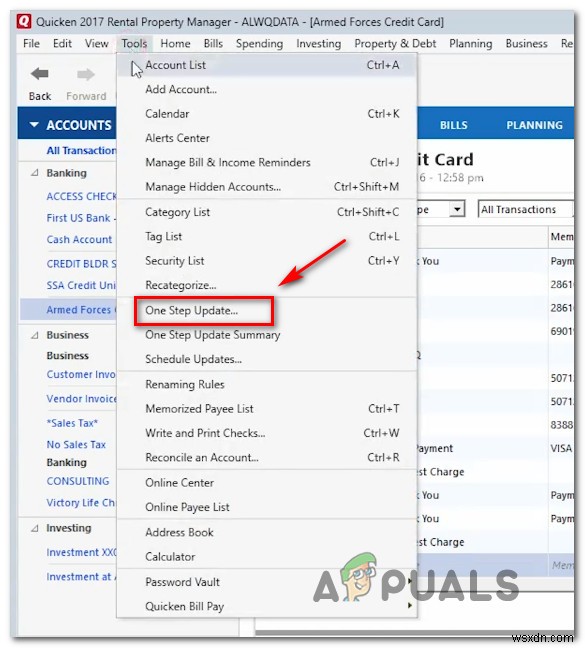The height and width of the screenshot is (648, 585).
Task: Open Cash Account in sidebar
Action: [x=79, y=239]
